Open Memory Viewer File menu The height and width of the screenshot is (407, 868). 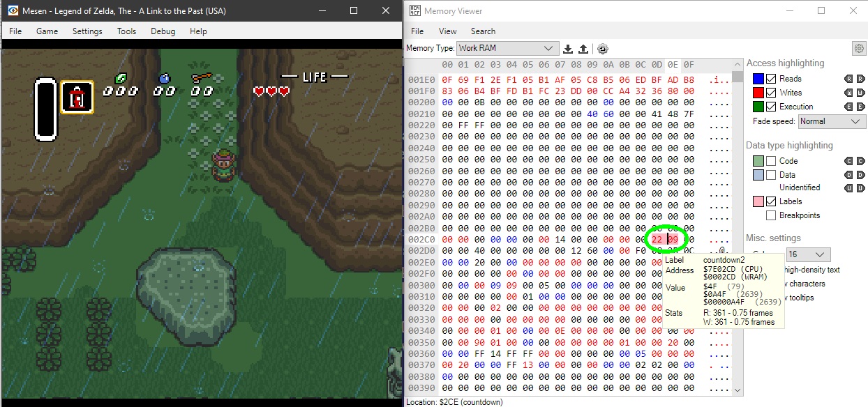coord(417,31)
